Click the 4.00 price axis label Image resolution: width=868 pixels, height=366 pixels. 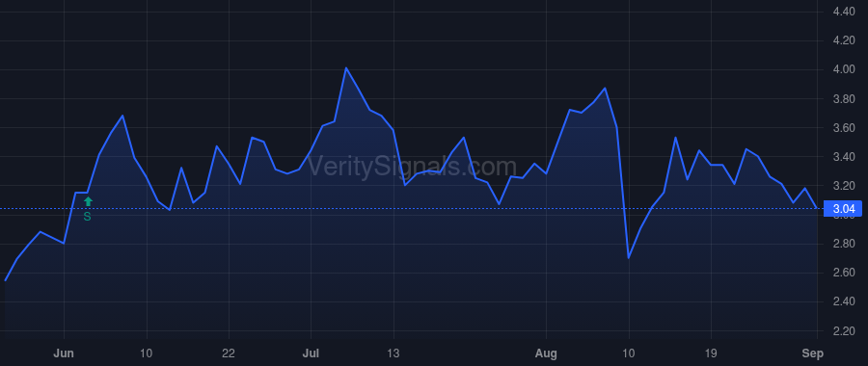click(x=844, y=69)
